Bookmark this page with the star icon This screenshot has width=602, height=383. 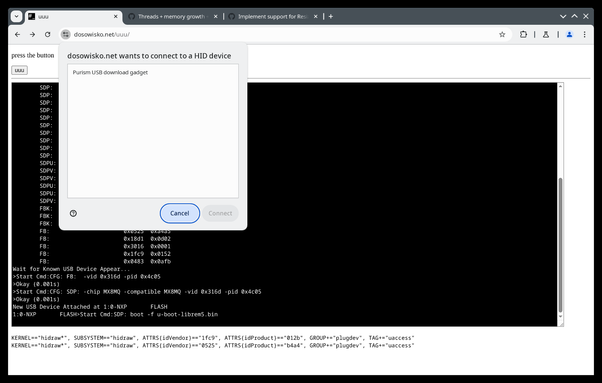(502, 35)
